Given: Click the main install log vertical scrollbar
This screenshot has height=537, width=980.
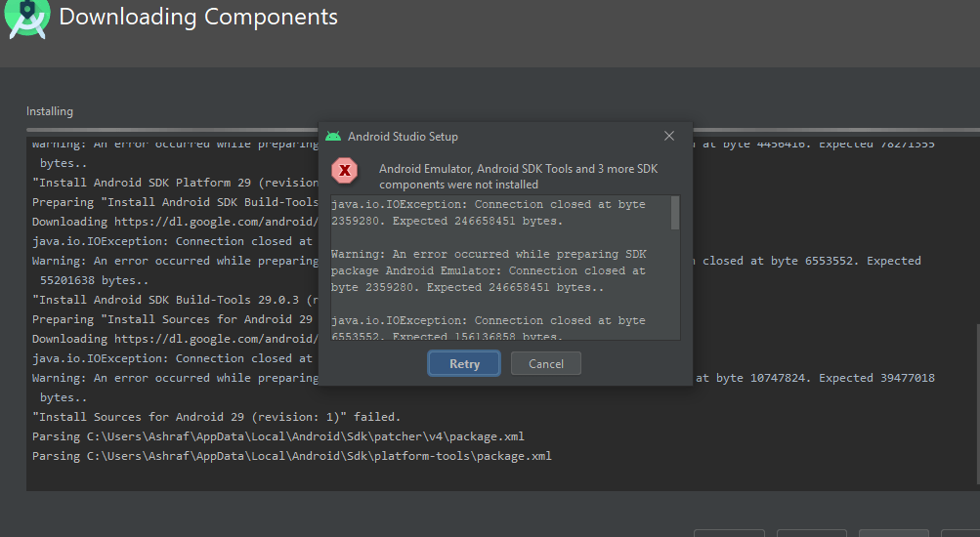Looking at the screenshot, I should coord(977,403).
